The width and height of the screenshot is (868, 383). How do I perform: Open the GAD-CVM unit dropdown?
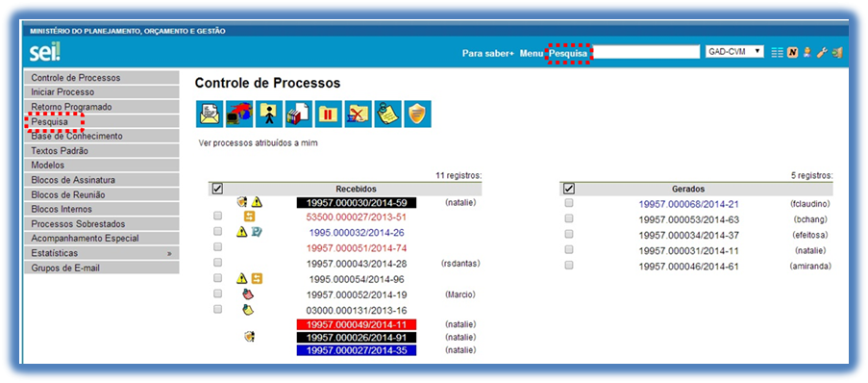click(734, 52)
